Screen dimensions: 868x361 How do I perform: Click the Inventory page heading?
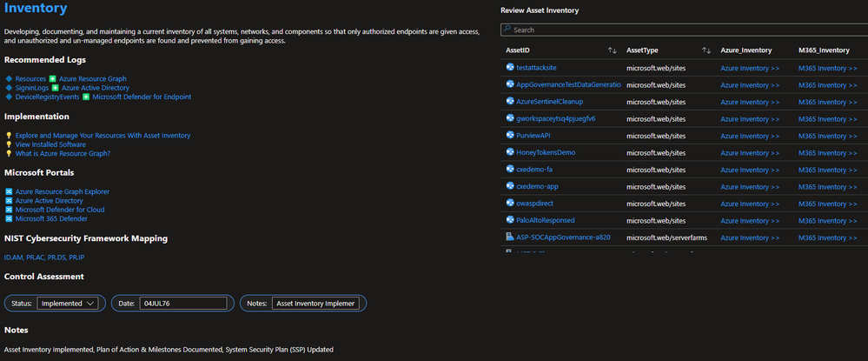(36, 9)
